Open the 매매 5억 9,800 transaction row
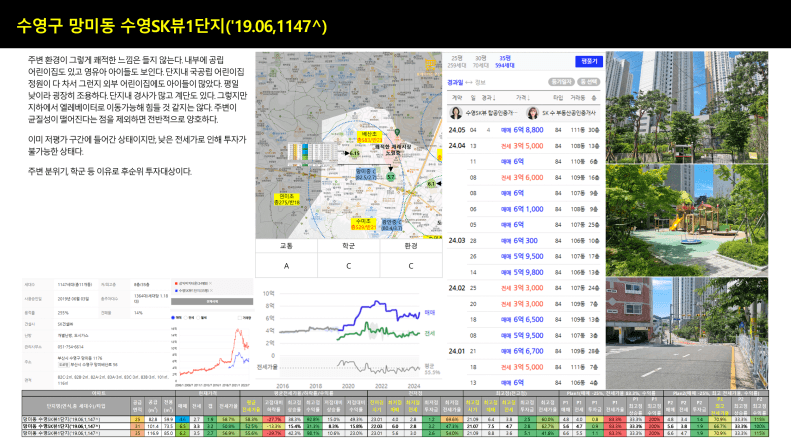This screenshot has height=445, width=791. point(524,272)
